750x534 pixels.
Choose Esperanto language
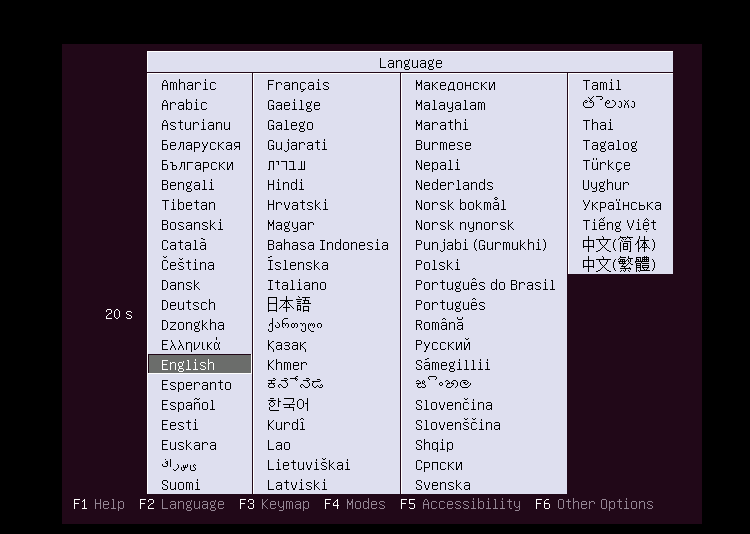coord(196,385)
